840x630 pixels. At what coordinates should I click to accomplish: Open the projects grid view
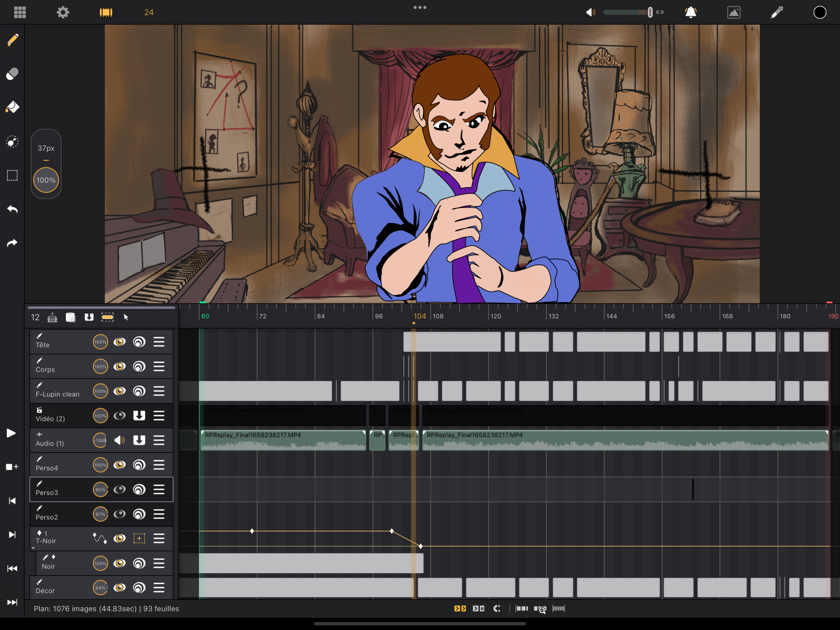(20, 12)
